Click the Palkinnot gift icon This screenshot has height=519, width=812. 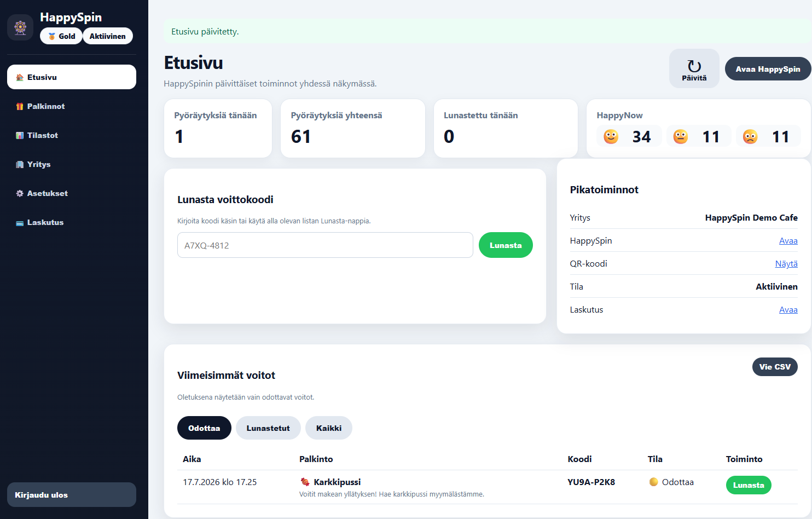20,106
